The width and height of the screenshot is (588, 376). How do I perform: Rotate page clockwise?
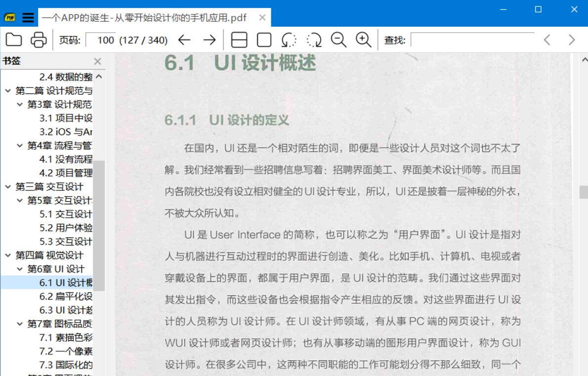[314, 40]
